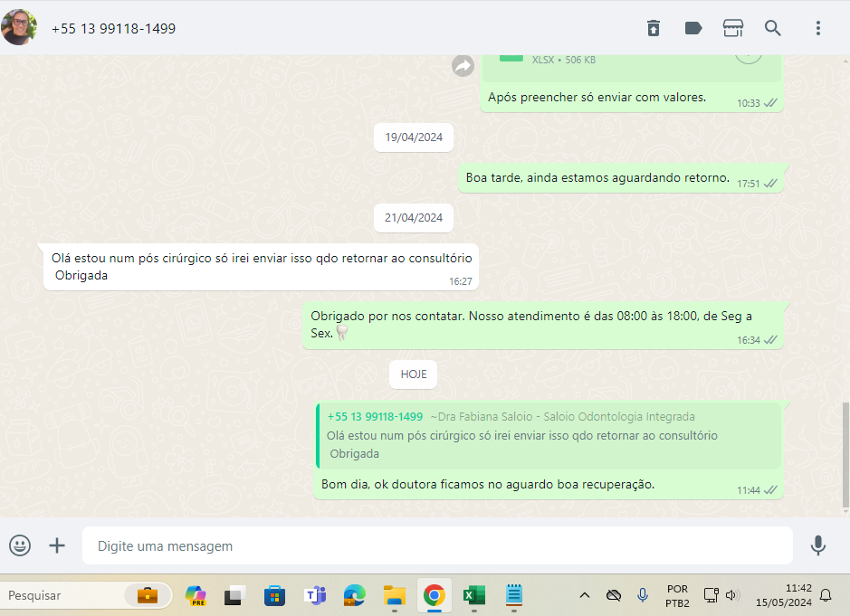Open the emoji picker
This screenshot has height=616, width=850.
point(20,545)
